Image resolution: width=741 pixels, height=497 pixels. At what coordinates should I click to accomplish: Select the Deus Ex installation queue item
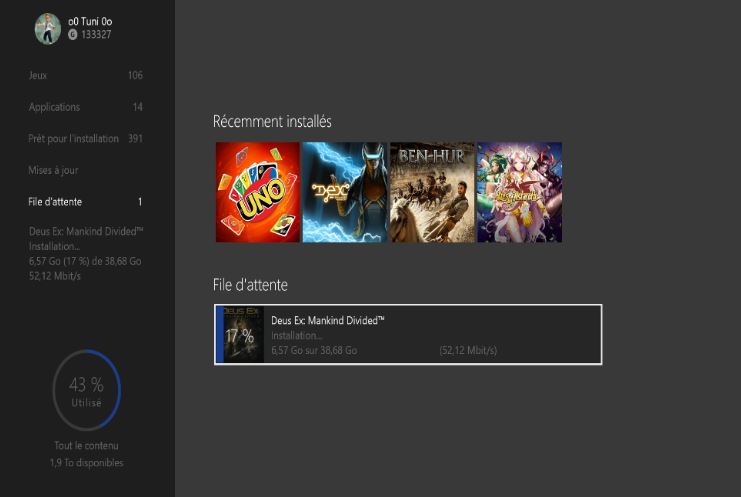click(x=408, y=334)
